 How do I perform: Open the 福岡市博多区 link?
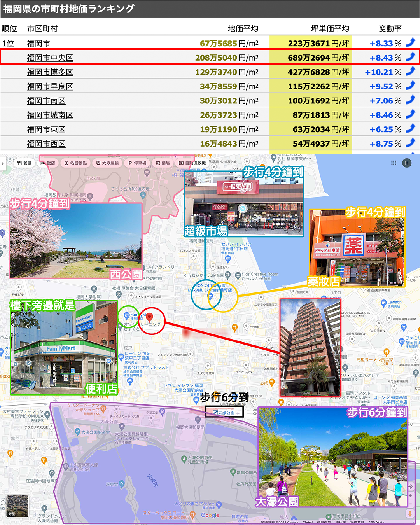[50, 72]
